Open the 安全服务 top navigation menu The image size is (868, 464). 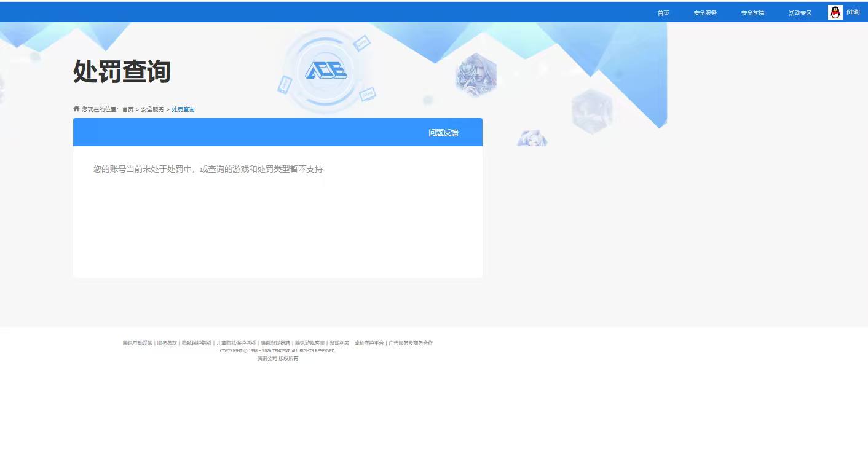click(705, 13)
